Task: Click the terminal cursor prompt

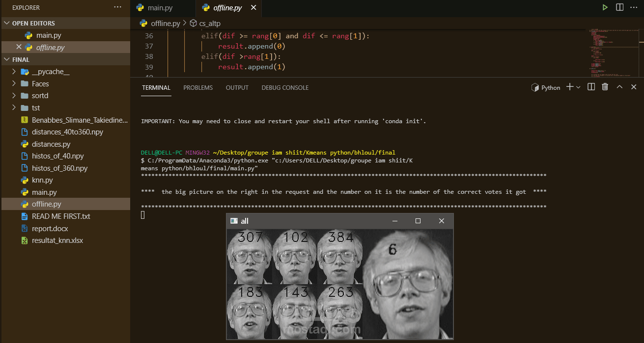Action: click(x=143, y=215)
